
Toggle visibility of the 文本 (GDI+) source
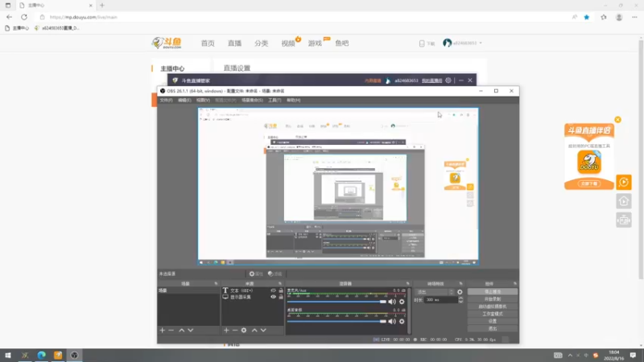[x=273, y=290]
